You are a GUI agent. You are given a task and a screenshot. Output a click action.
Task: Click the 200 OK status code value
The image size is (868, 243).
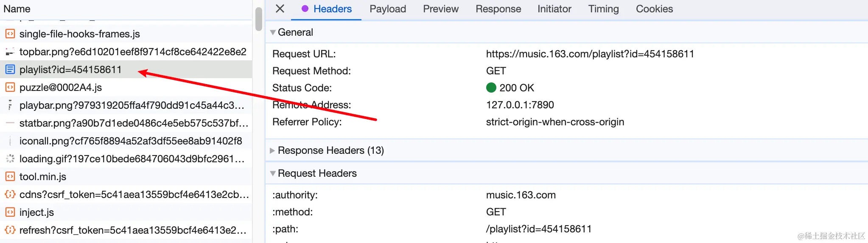coord(517,88)
